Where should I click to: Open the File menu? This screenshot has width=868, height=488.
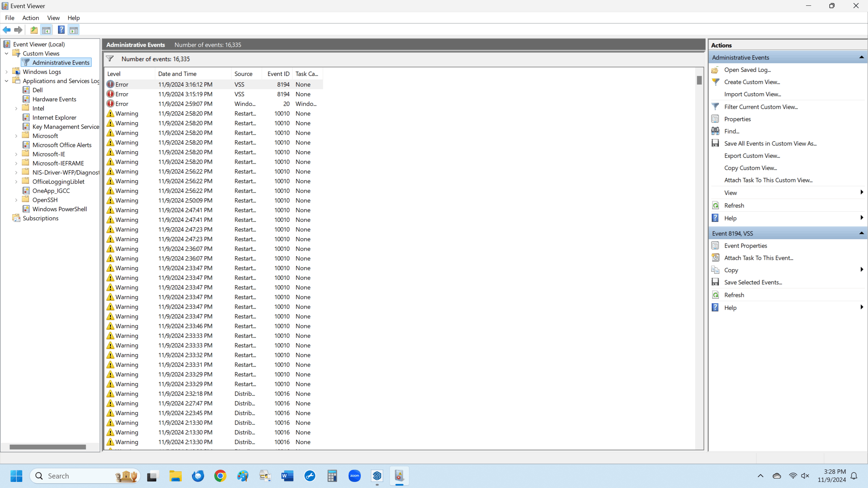9,18
